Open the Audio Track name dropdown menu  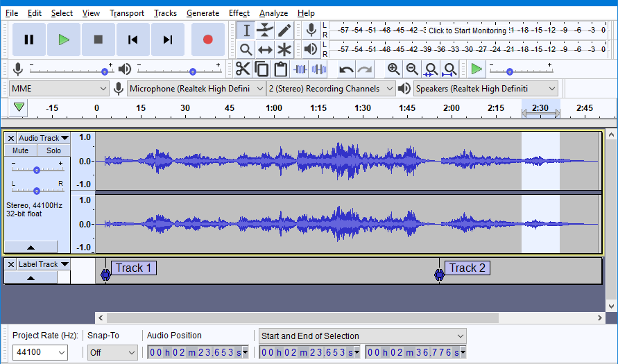point(44,138)
